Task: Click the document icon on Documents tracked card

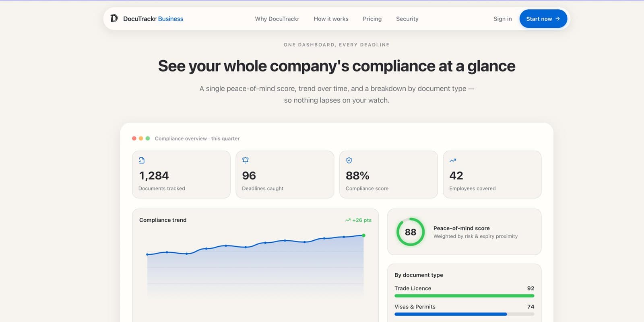Action: point(142,160)
